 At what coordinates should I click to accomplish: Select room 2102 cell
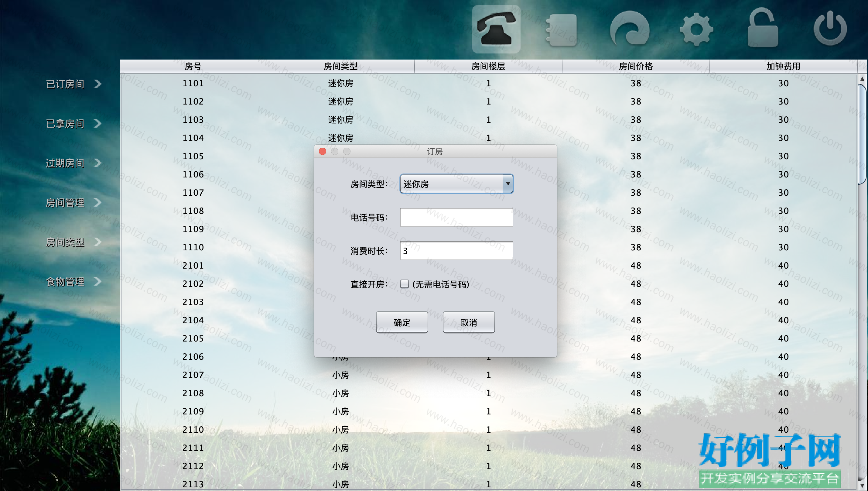[193, 283]
